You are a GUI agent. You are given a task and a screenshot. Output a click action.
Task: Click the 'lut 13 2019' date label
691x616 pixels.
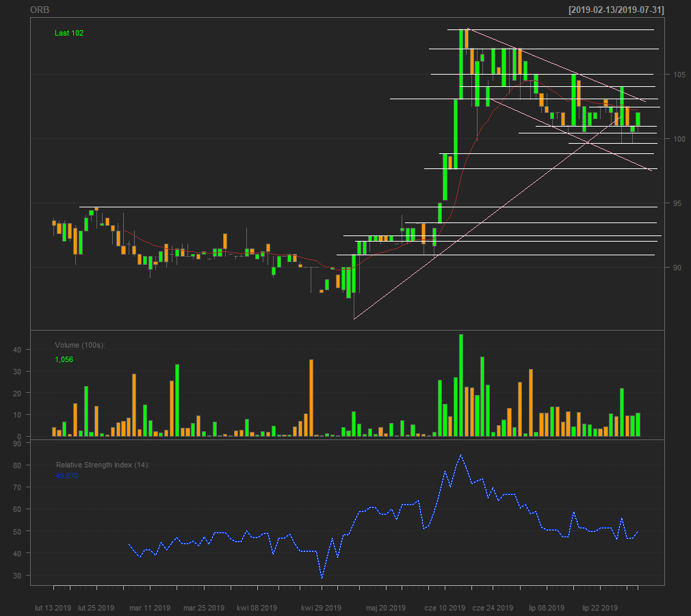point(53,608)
